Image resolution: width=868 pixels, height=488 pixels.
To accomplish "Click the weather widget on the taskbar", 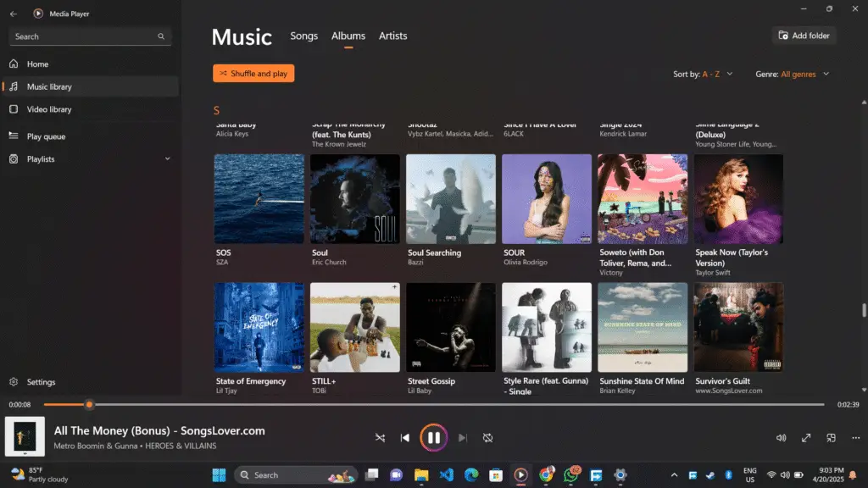I will coord(40,474).
